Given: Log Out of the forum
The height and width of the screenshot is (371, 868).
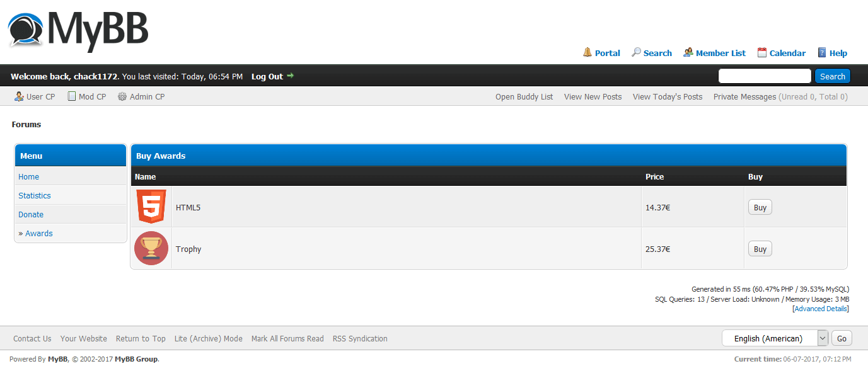Looking at the screenshot, I should pos(267,76).
